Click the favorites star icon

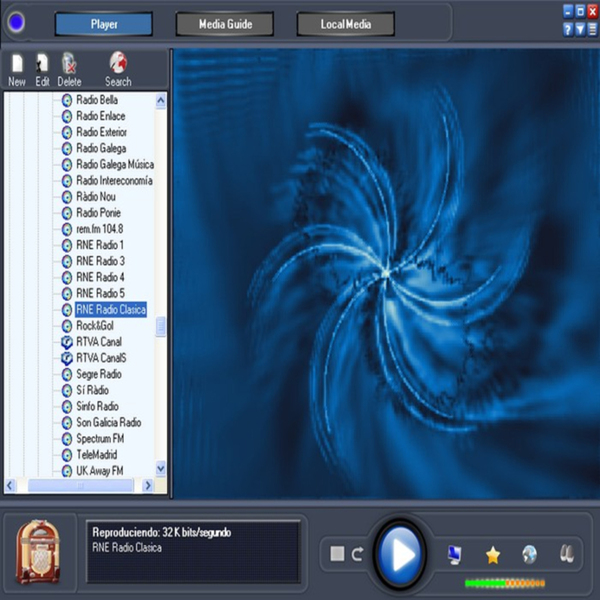493,555
